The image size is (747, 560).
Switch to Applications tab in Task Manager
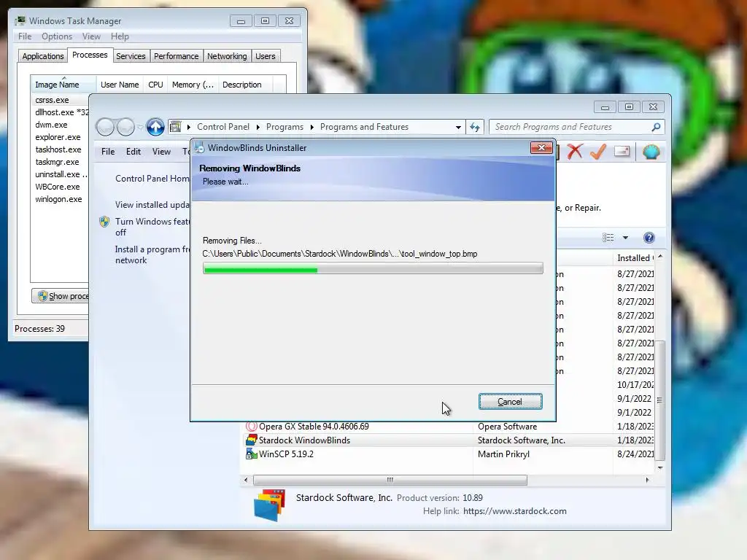point(43,56)
